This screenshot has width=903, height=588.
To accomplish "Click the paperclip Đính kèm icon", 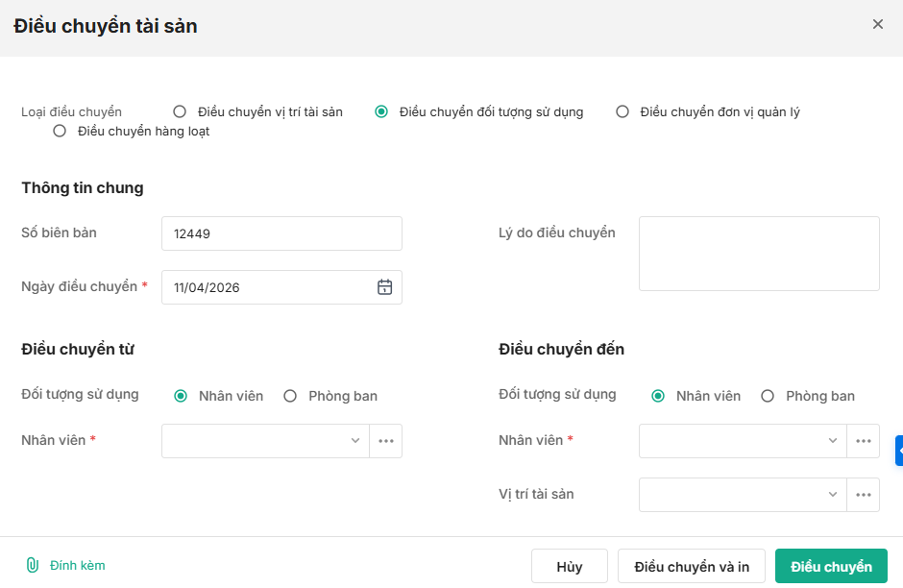I will point(32,566).
